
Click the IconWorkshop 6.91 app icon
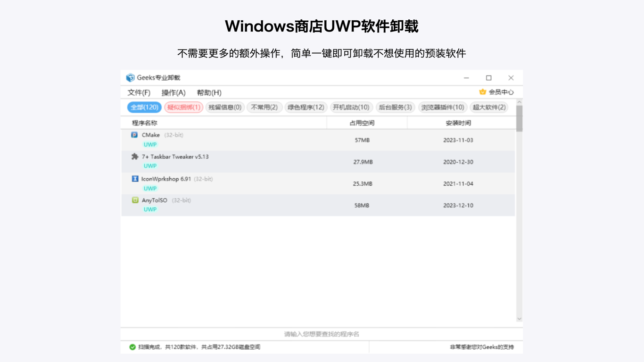(x=135, y=179)
